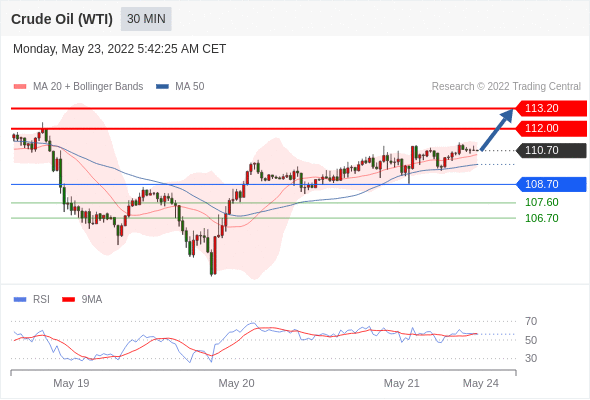Click the 107.60 support level label

point(542,202)
